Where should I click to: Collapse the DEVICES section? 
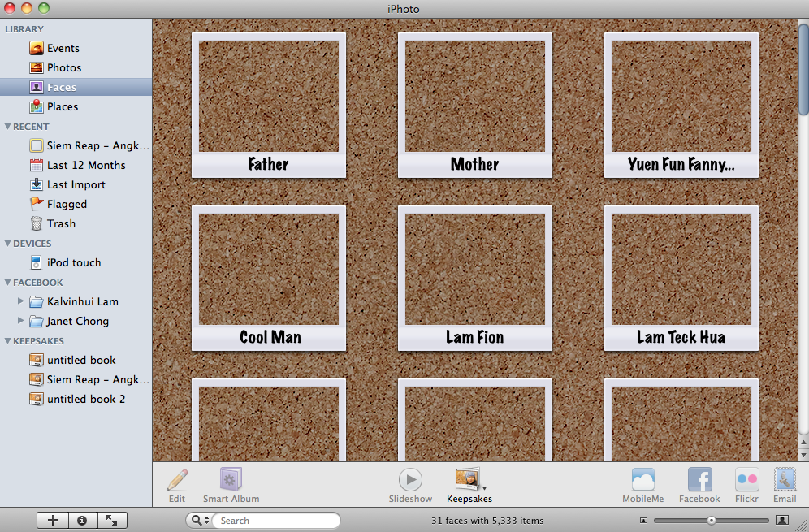click(8, 243)
